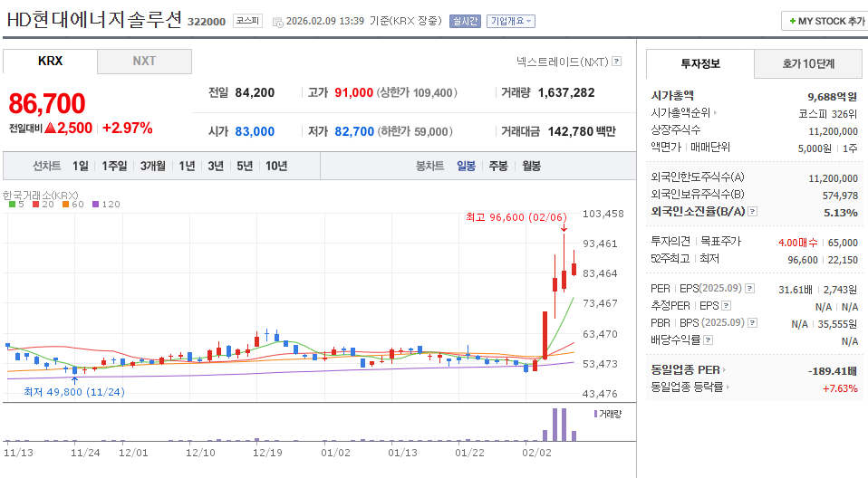The width and height of the screenshot is (868, 478).
Task: Select 일봉 candlestick chart
Action: pyautogui.click(x=466, y=166)
